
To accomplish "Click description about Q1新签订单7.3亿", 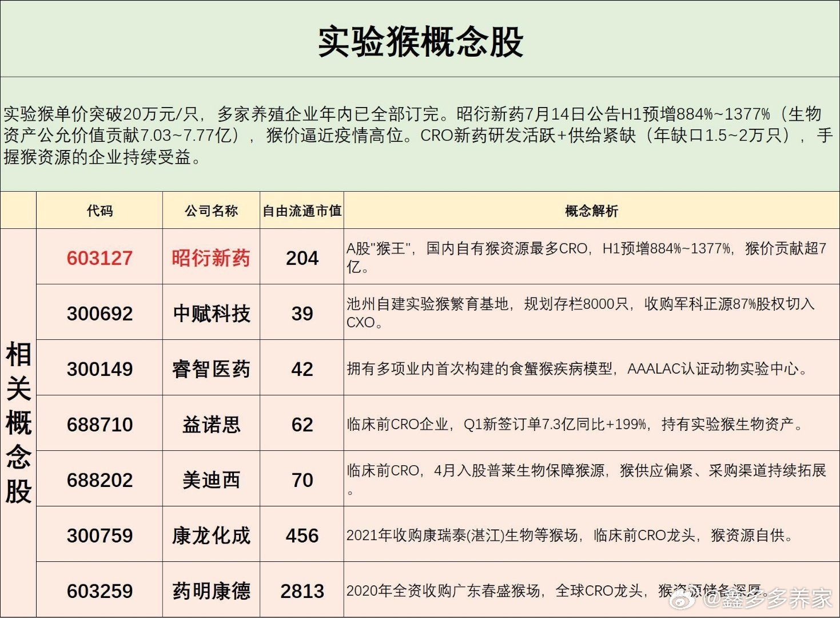I will coord(575,424).
